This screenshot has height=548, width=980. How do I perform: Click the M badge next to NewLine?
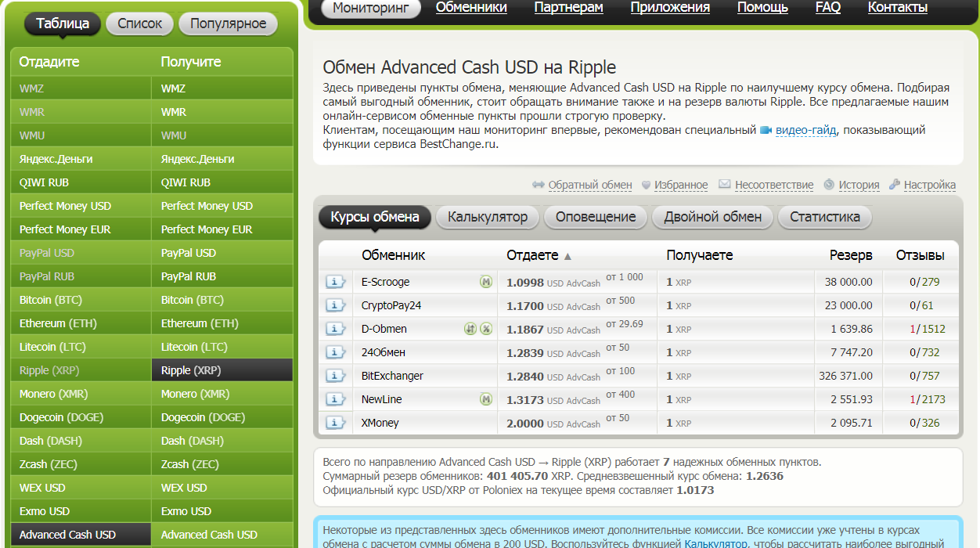coord(486,399)
